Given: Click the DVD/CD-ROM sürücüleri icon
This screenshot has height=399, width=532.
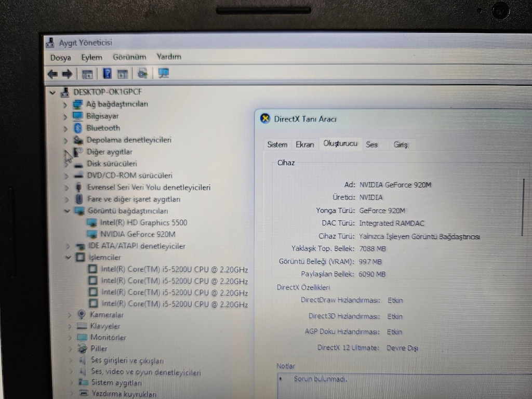Looking at the screenshot, I should [x=79, y=176].
